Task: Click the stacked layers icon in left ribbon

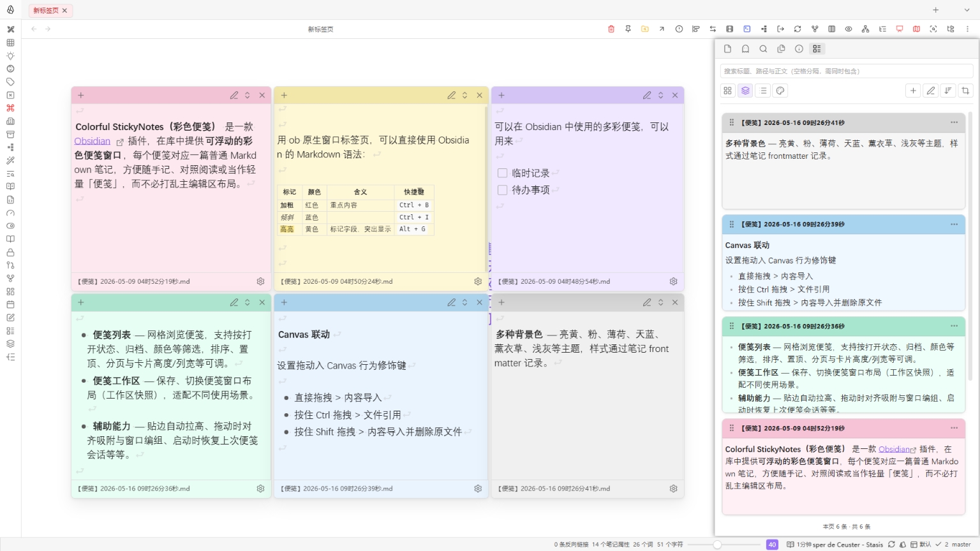Action: (x=10, y=343)
